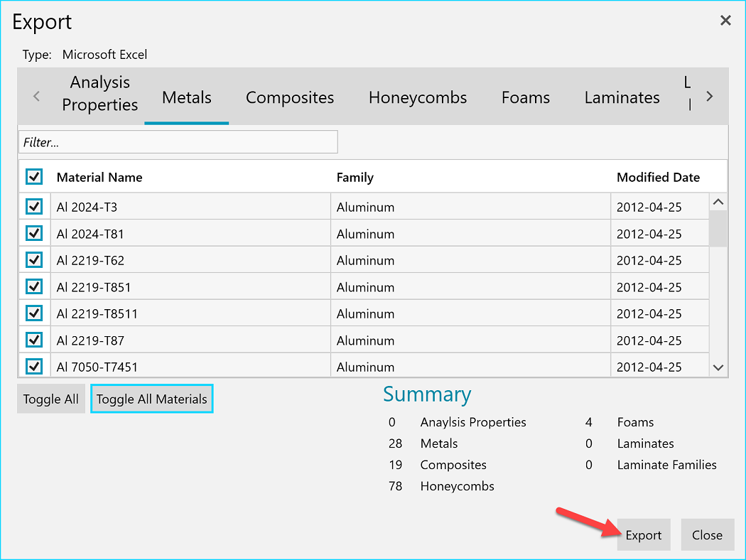Screen dimensions: 746x560
Task: Uncheck the Al 2219-T851 checkbox
Action: click(x=34, y=286)
